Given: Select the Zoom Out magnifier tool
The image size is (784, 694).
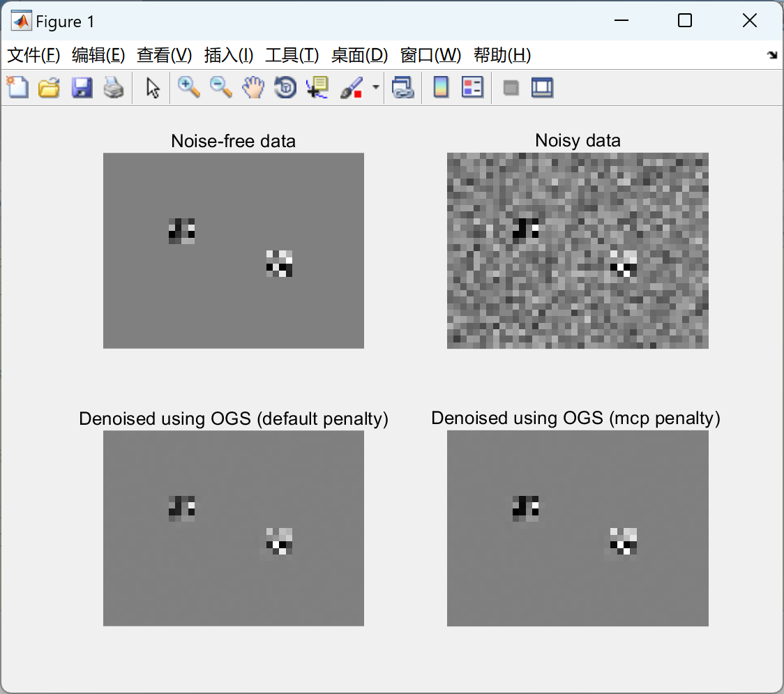Looking at the screenshot, I should pos(221,87).
